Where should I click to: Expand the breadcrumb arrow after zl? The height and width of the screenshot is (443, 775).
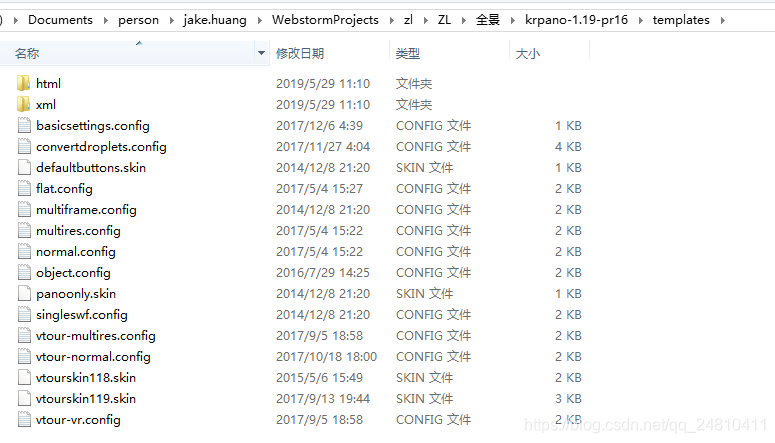pos(426,20)
